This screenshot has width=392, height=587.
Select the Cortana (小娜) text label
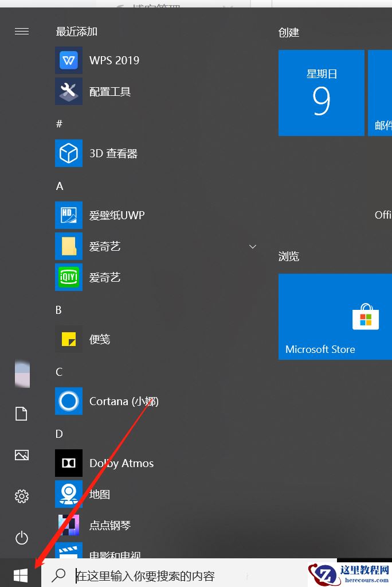coord(124,401)
